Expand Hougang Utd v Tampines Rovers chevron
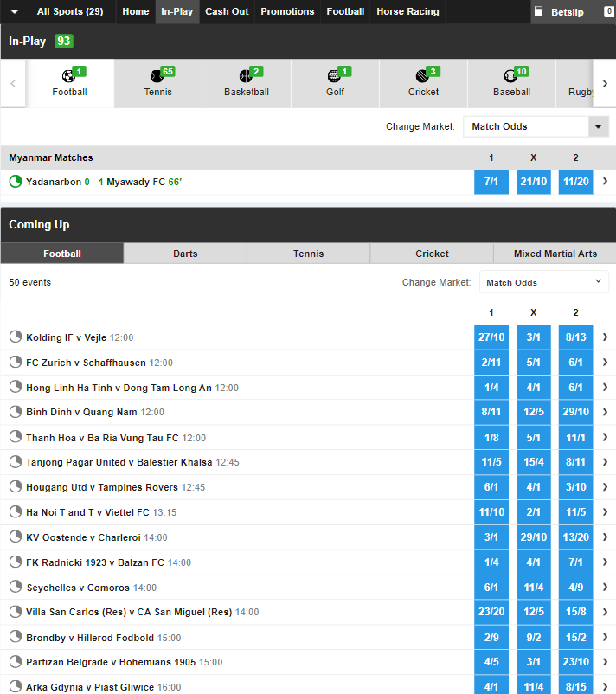 click(x=605, y=487)
